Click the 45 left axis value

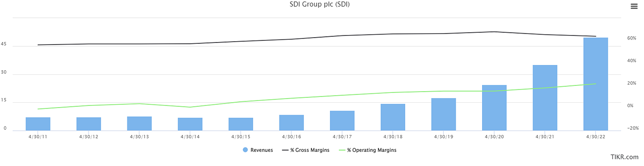point(4,44)
